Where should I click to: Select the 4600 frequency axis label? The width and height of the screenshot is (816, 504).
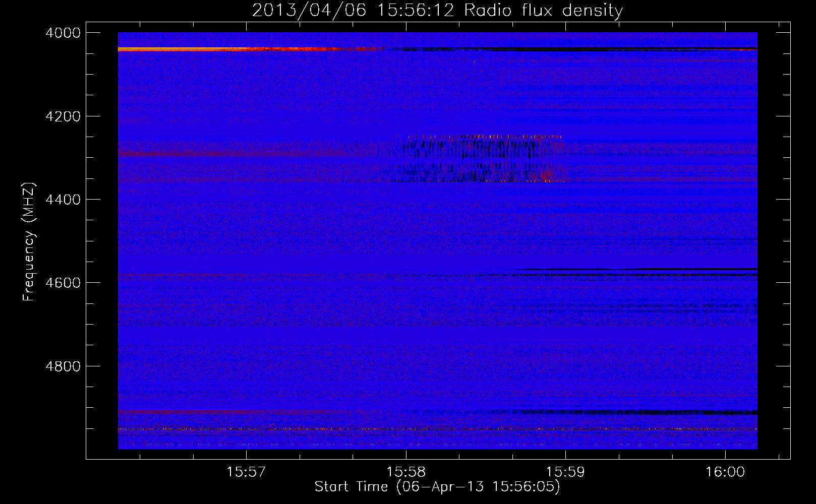click(x=63, y=283)
